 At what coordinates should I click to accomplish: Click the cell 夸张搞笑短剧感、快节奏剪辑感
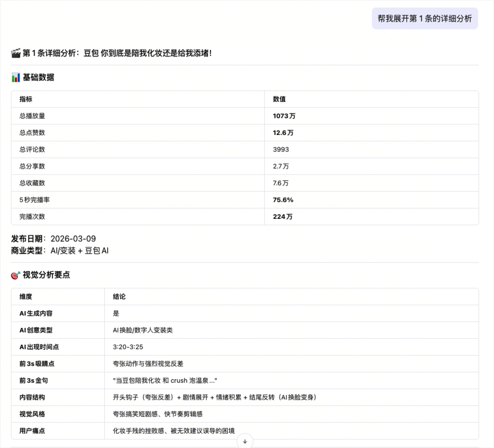click(x=158, y=414)
